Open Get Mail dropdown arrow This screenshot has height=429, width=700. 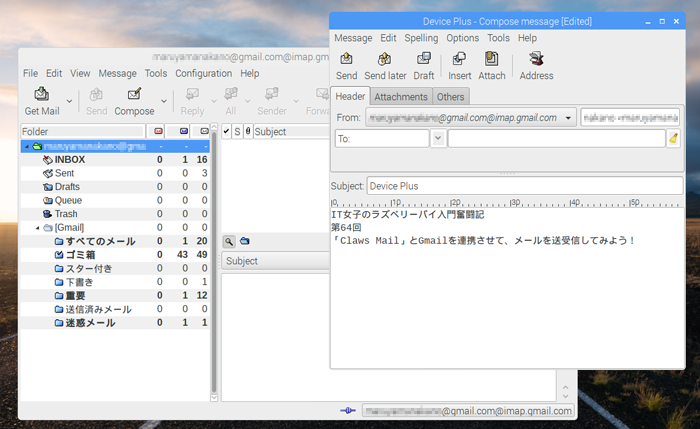click(x=69, y=101)
